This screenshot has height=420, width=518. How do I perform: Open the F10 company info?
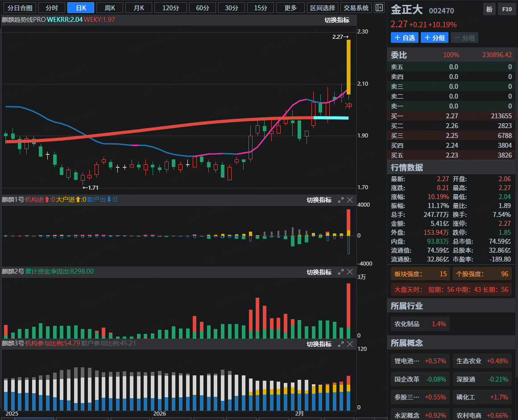(x=506, y=9)
